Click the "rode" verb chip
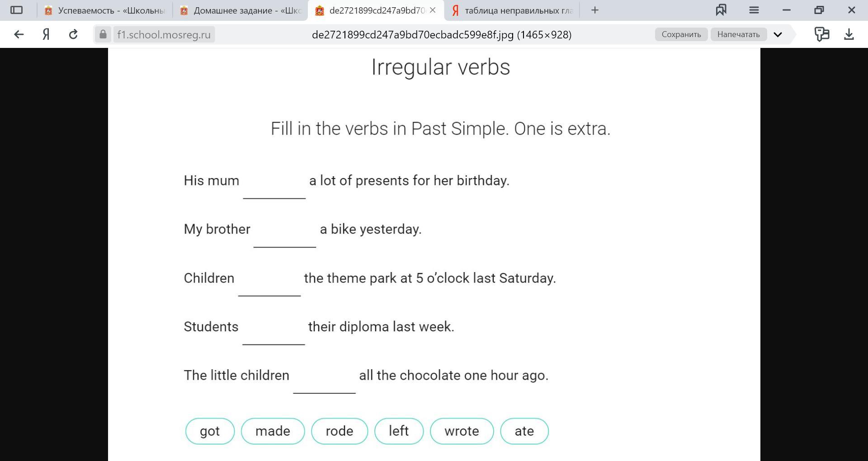Image resolution: width=868 pixels, height=461 pixels. pyautogui.click(x=340, y=431)
